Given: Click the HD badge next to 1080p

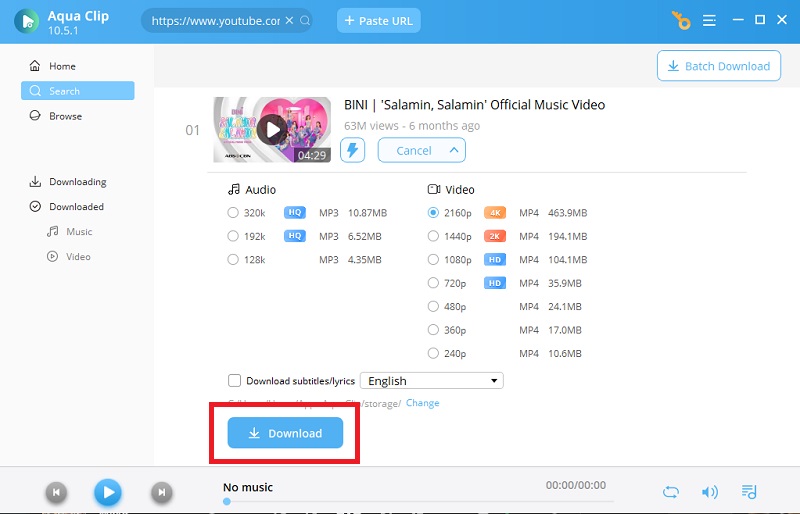Looking at the screenshot, I should pos(495,260).
